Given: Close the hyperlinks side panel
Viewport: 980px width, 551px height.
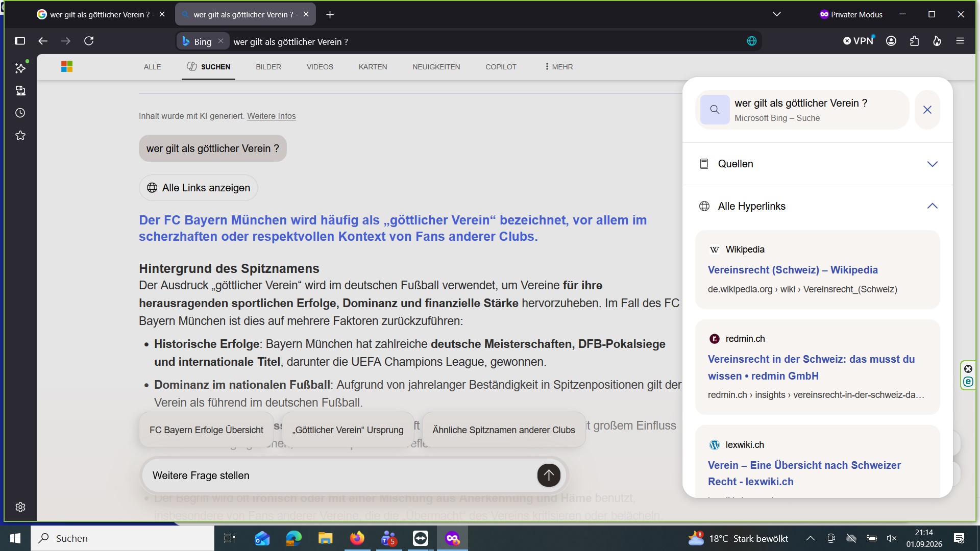Looking at the screenshot, I should [927, 110].
